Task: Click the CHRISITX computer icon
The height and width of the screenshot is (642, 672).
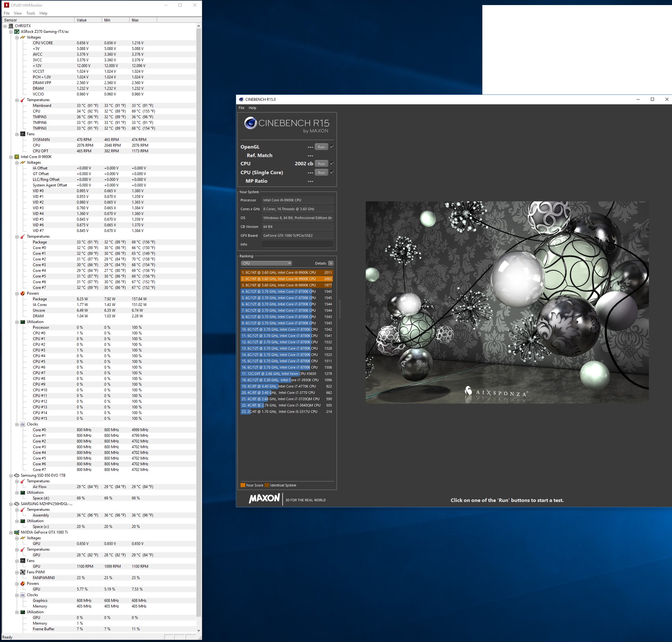Action: click(x=11, y=26)
